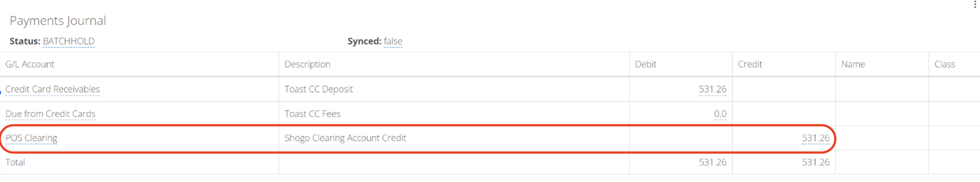The height and width of the screenshot is (182, 980).
Task: Click the Debit column header
Action: click(646, 64)
